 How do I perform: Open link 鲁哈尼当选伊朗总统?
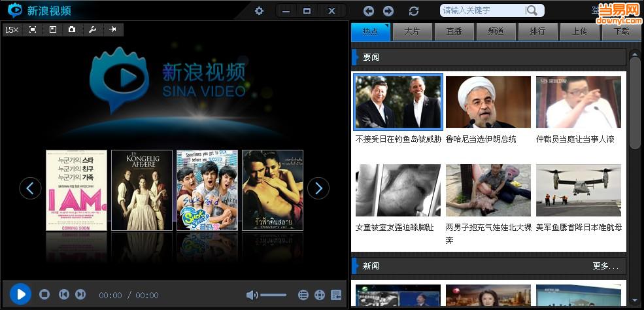tap(481, 139)
